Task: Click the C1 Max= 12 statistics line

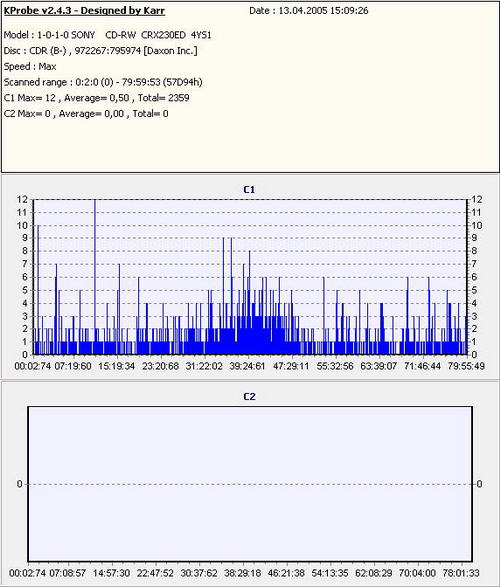Action: 97,98
